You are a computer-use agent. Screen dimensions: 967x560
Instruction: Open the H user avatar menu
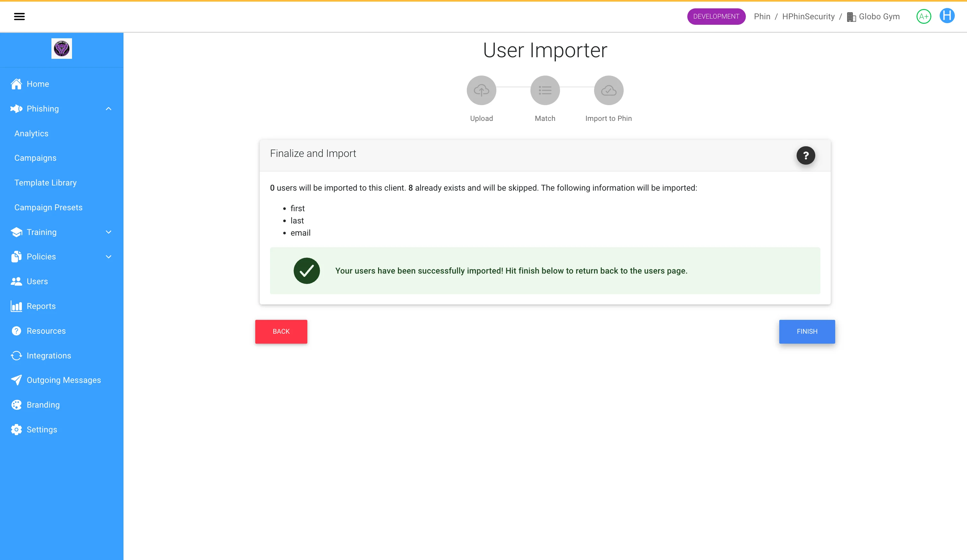pos(947,16)
